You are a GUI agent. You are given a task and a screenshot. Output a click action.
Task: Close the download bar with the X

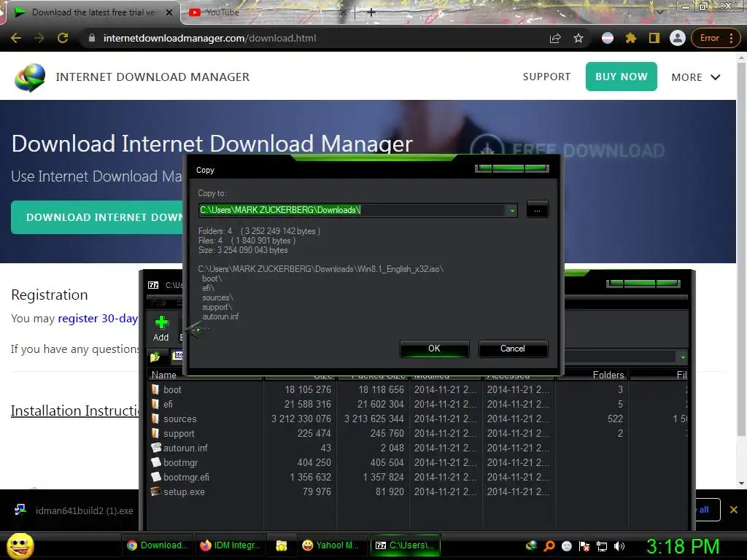(x=734, y=510)
